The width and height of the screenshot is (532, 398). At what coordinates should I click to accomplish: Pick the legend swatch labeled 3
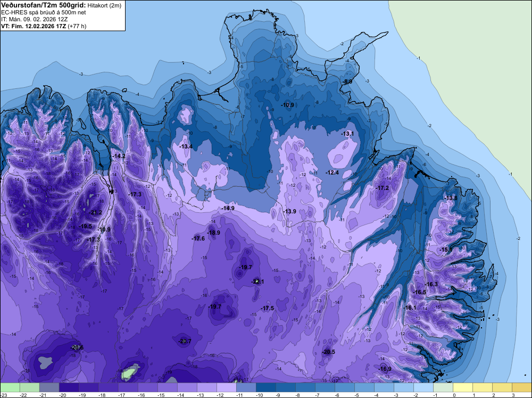(x=522, y=387)
